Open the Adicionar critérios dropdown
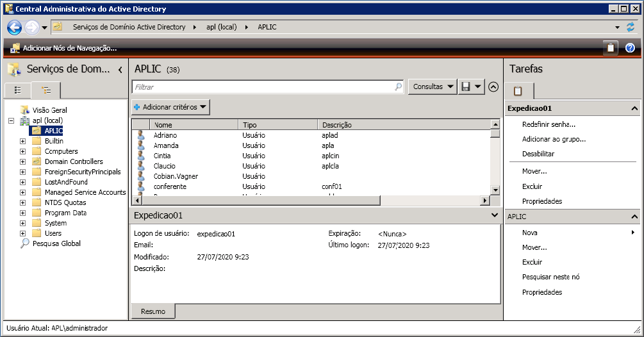644x337 pixels. click(170, 107)
